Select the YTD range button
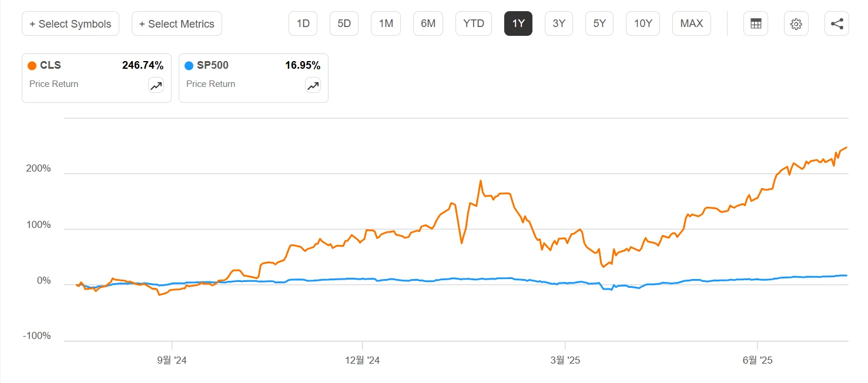This screenshot has width=868, height=383. coord(474,24)
